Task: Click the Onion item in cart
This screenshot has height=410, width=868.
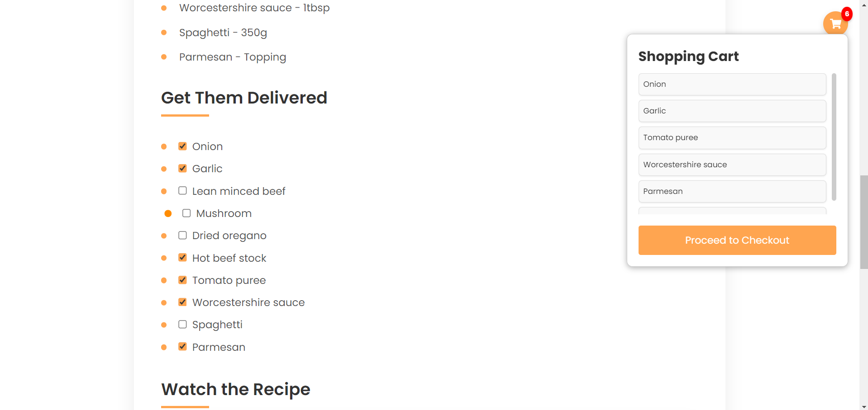Action: point(732,84)
